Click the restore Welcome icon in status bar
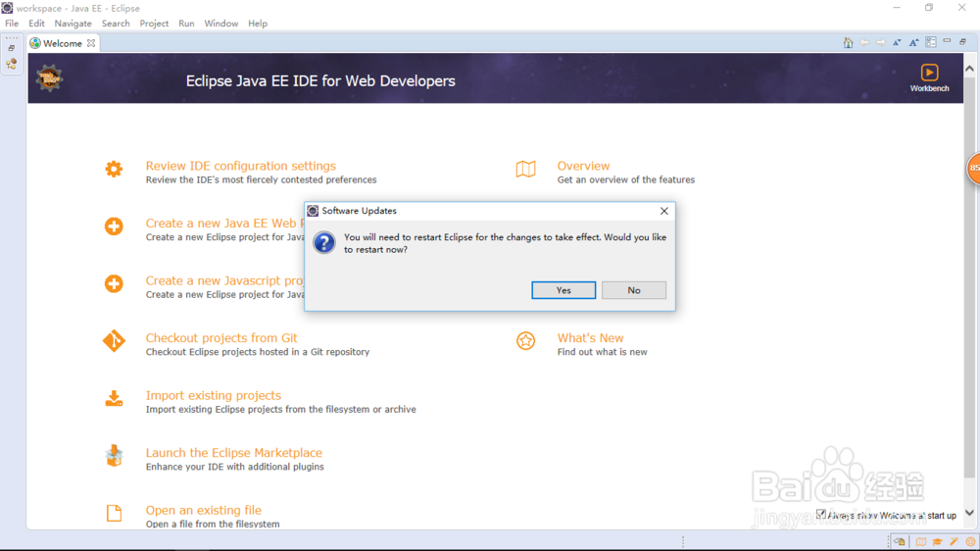Screen dimensions: 980x551 tap(900, 541)
